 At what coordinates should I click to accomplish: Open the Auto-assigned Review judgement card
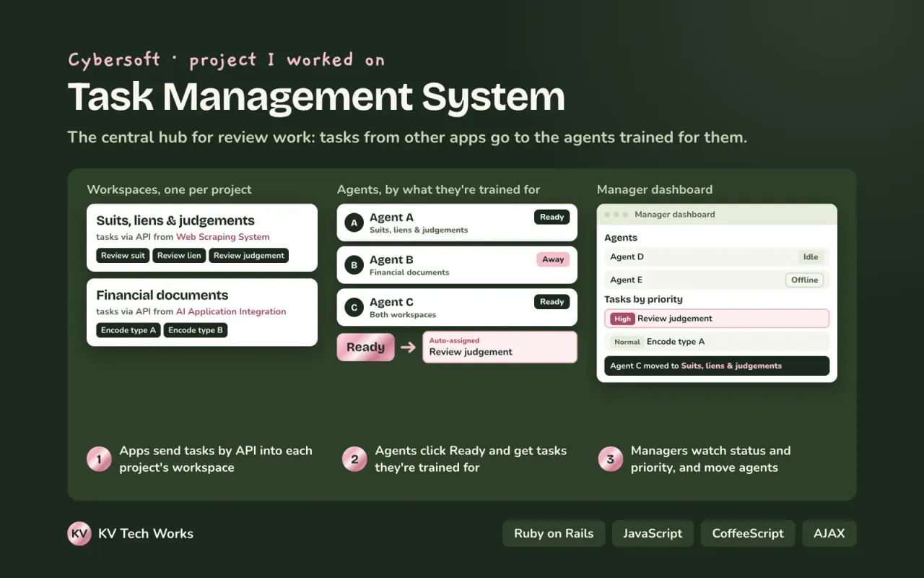pos(500,347)
